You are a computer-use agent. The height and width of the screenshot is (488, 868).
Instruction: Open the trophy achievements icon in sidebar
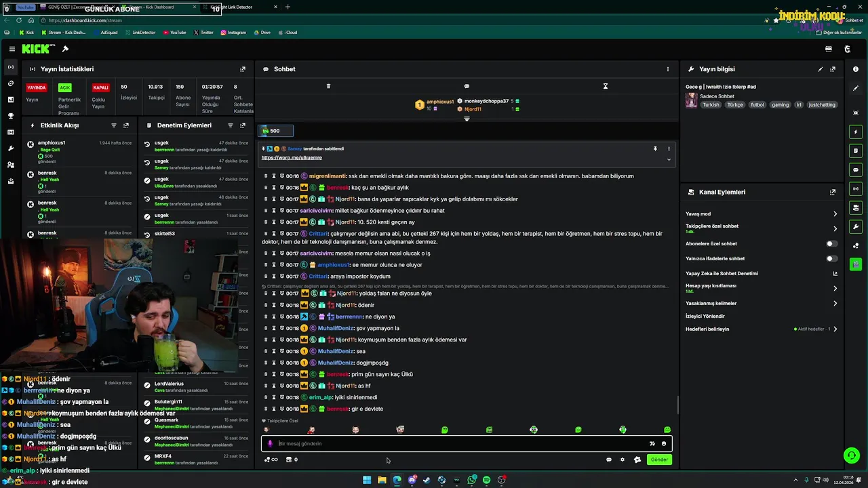pyautogui.click(x=10, y=116)
